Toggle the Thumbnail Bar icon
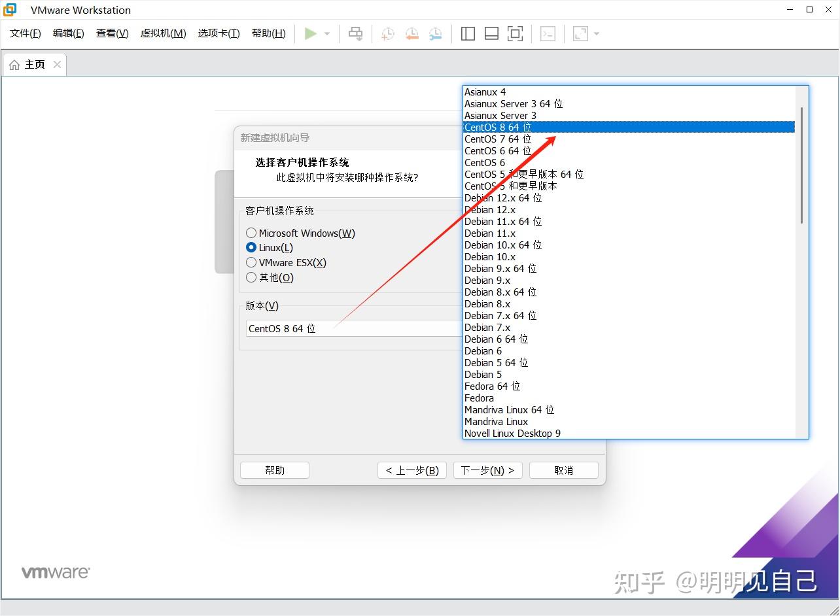Screen dimensions: 840x616 pyautogui.click(x=491, y=33)
